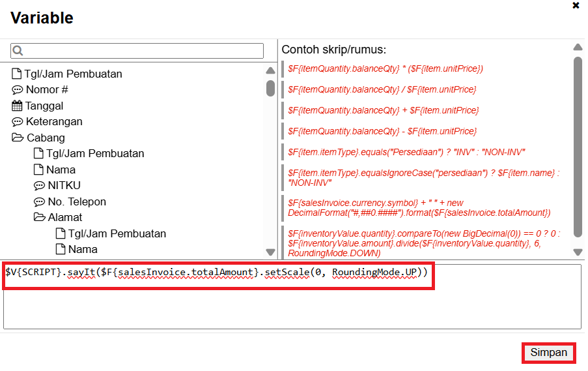The width and height of the screenshot is (588, 371).
Task: Click inside the script formula text area
Action: tap(292, 303)
